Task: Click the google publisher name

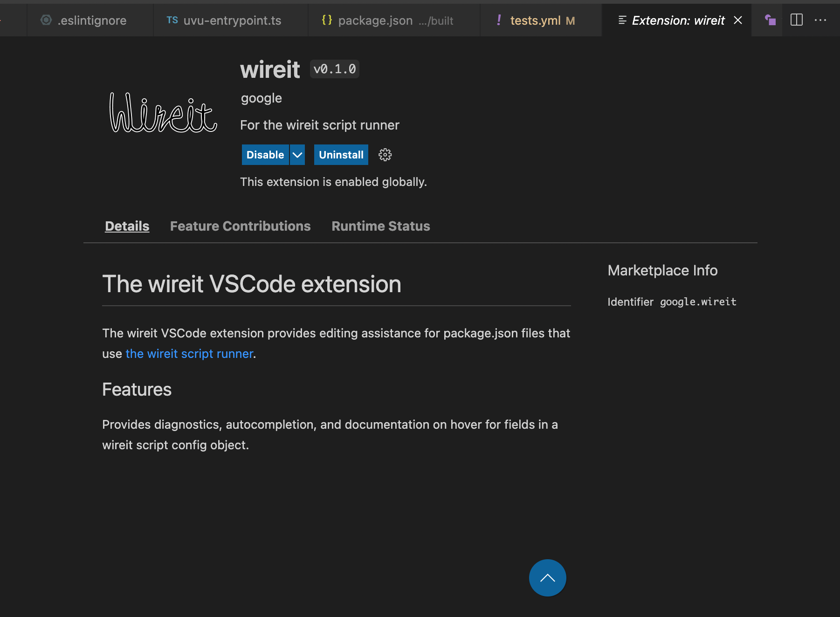Action: pyautogui.click(x=262, y=98)
